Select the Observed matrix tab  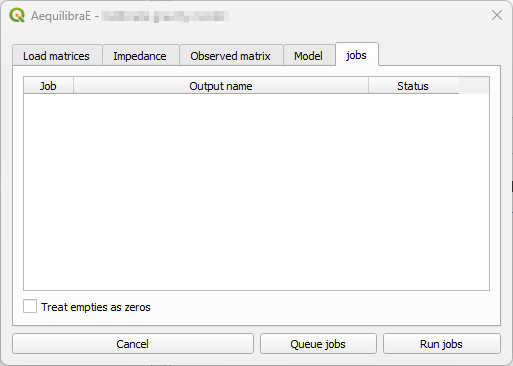click(x=231, y=55)
